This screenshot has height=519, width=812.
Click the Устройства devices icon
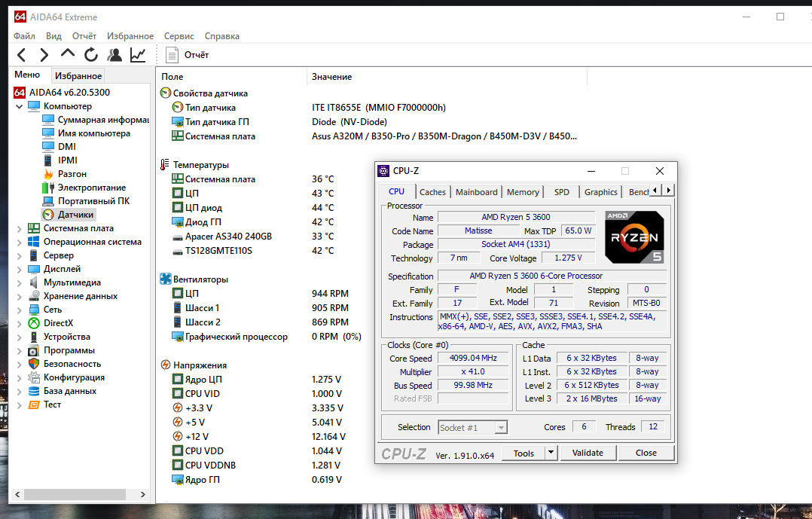(34, 337)
